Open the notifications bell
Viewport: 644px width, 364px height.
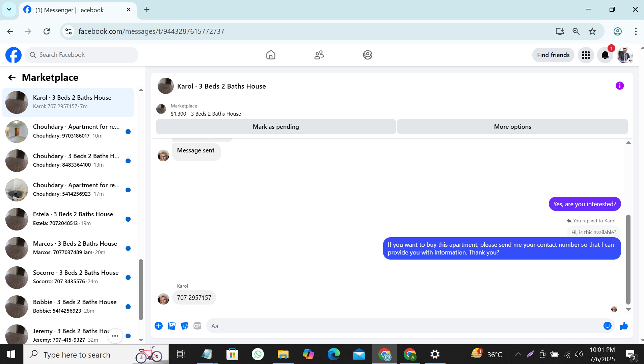pos(605,55)
